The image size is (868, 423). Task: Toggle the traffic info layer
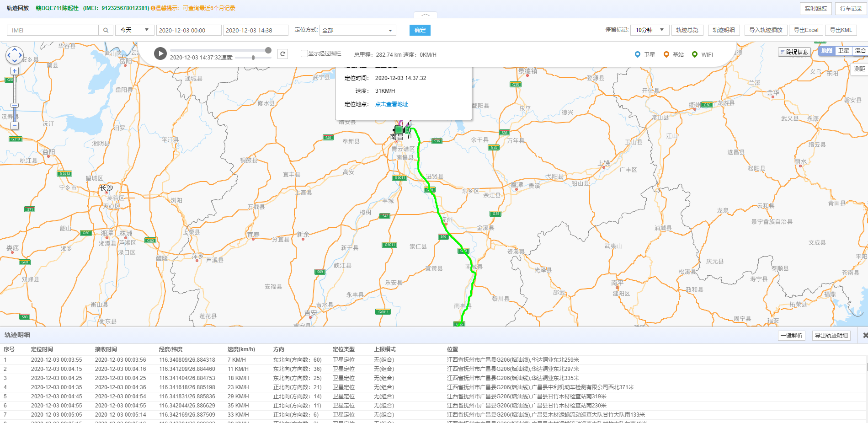[x=794, y=52]
